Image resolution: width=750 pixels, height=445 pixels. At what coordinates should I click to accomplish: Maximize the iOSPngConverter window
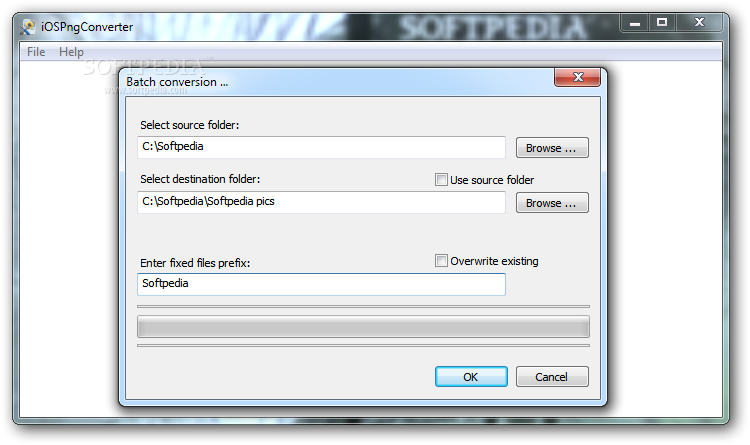pos(662,22)
